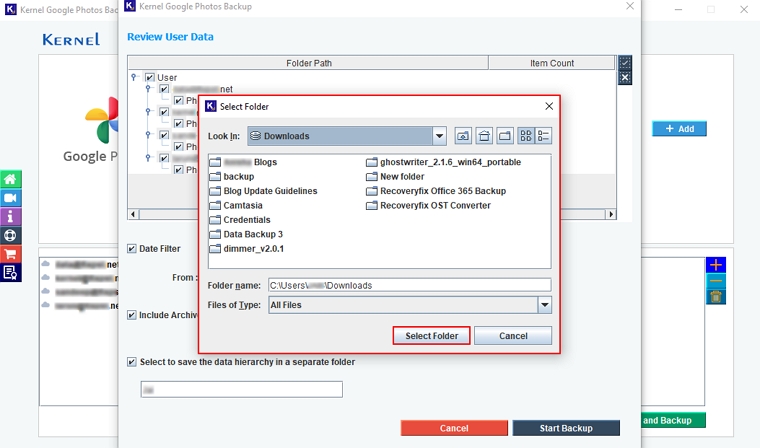Switch to Details view icon

coord(543,136)
